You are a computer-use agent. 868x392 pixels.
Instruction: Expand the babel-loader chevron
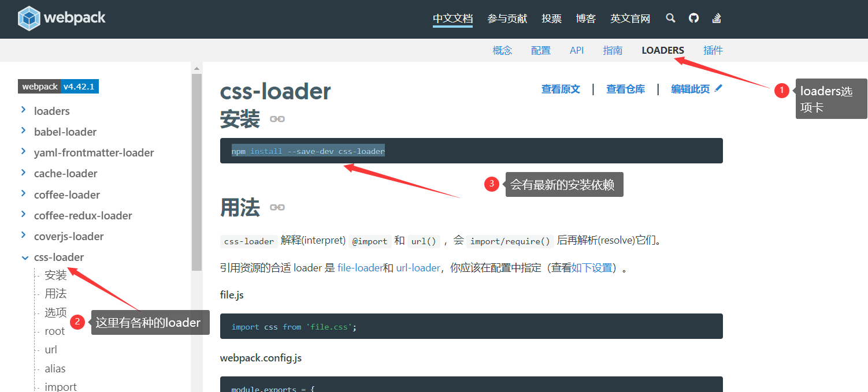[24, 130]
